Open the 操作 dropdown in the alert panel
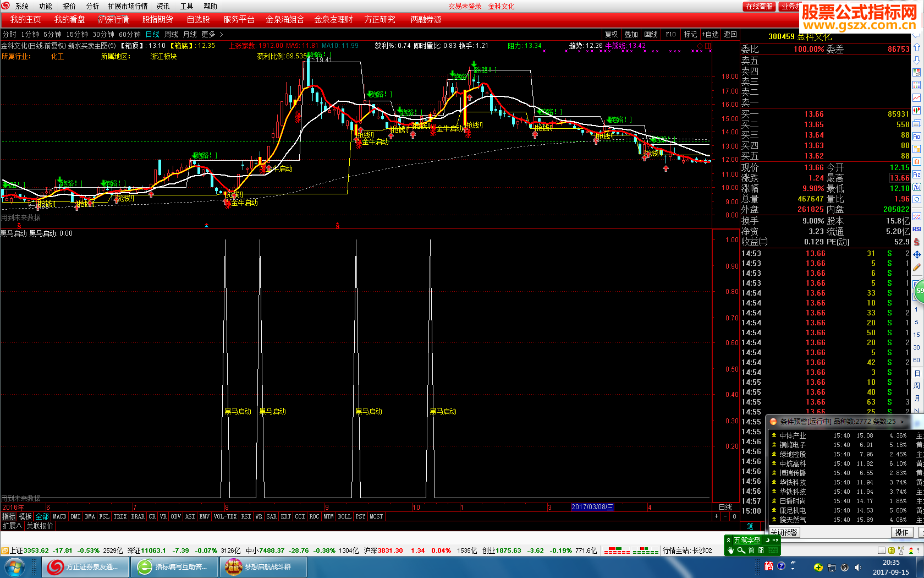924x578 pixels. pyautogui.click(x=902, y=532)
